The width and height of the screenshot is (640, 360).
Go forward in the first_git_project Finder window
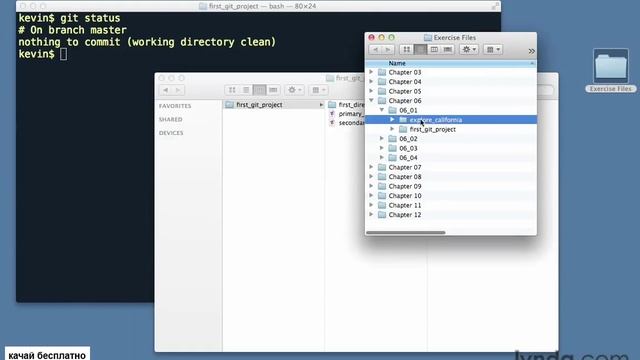tap(178, 90)
